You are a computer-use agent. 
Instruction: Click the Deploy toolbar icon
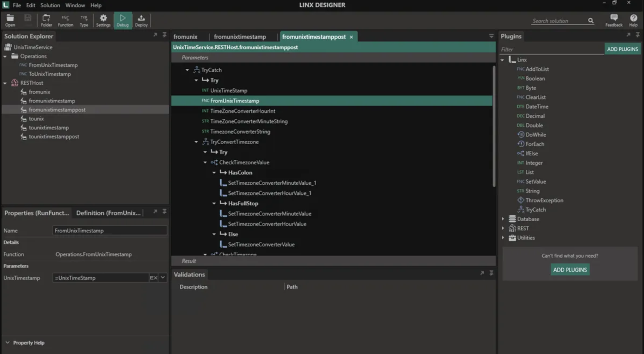(141, 19)
